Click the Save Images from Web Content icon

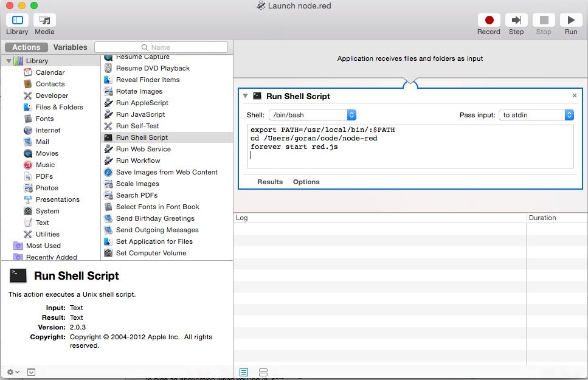[x=108, y=172]
